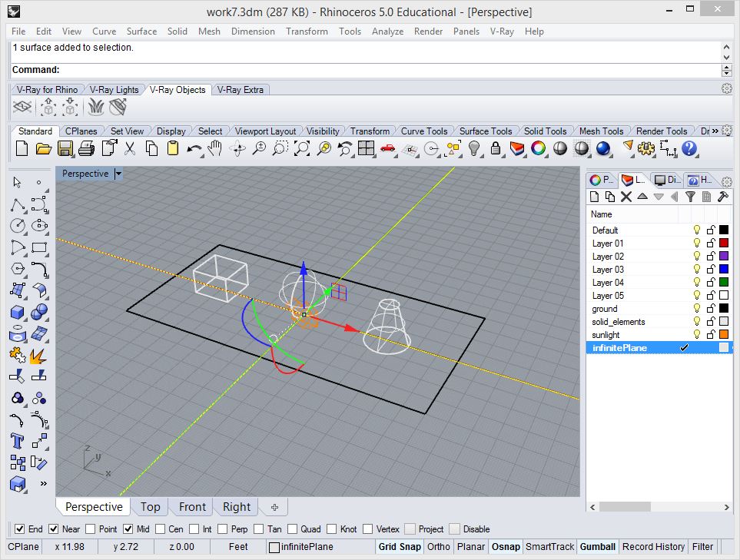Click the orange swatch of sunlight layer

(x=724, y=334)
